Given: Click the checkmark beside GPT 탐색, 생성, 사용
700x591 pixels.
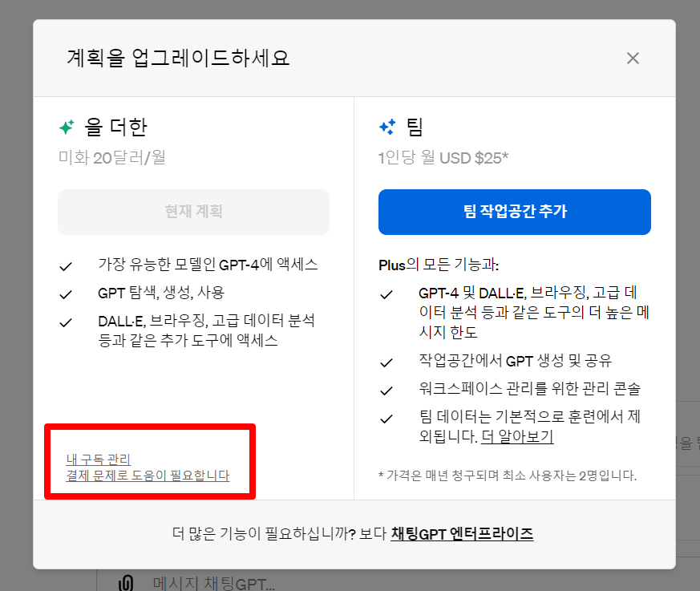Looking at the screenshot, I should pyautogui.click(x=66, y=294).
